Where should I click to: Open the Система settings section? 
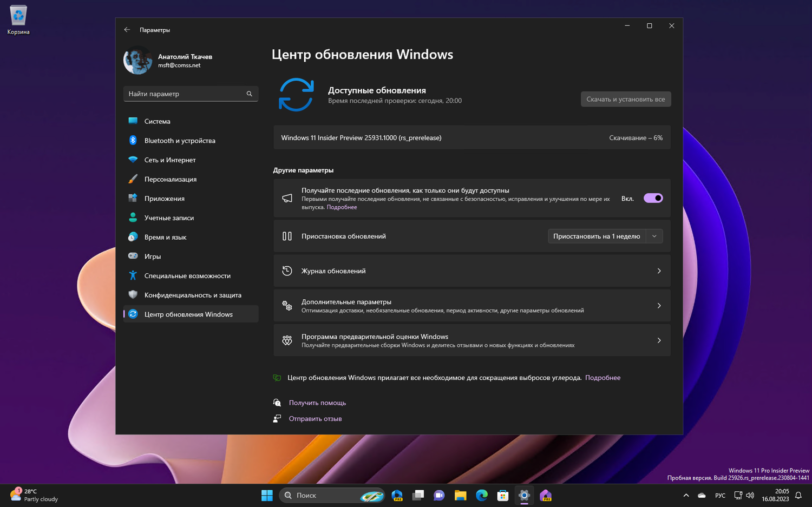coord(157,121)
